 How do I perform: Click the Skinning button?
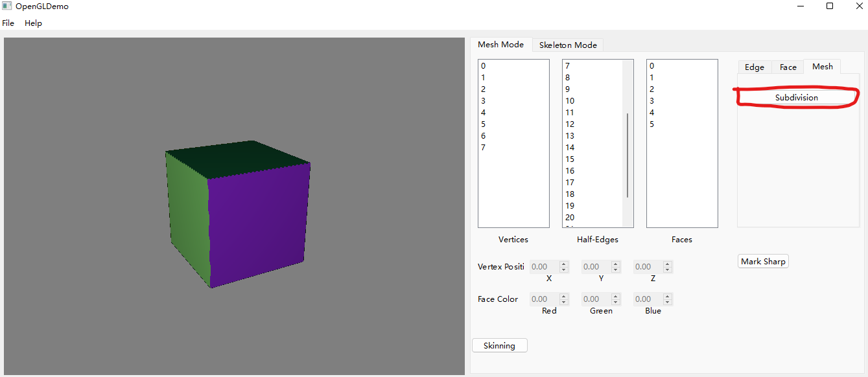(x=499, y=345)
